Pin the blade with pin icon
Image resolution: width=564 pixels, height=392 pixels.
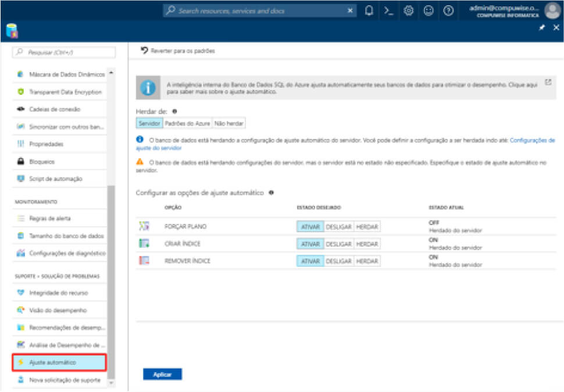(542, 28)
